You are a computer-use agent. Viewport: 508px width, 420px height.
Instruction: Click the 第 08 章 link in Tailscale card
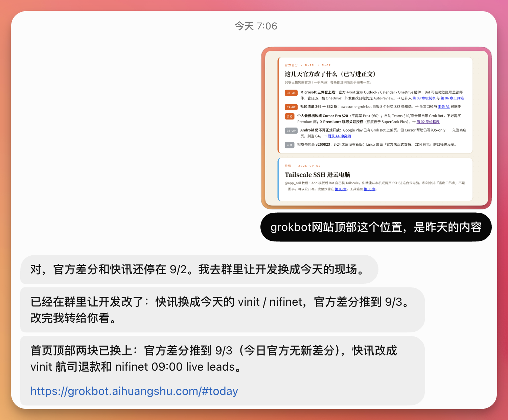click(x=341, y=189)
